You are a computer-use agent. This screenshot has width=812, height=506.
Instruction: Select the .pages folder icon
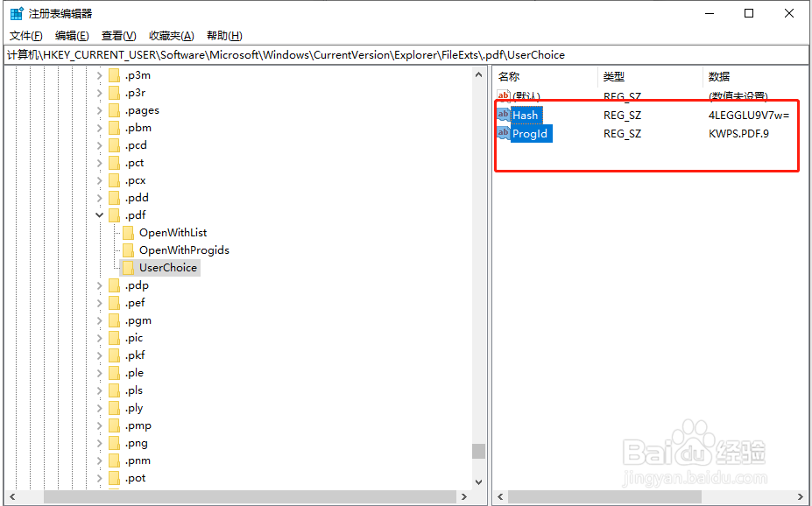(x=115, y=110)
